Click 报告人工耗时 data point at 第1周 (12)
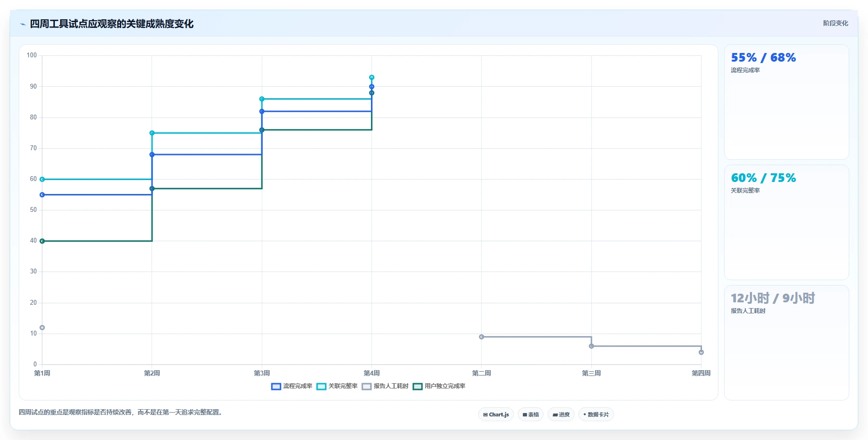868x440 pixels. click(42, 328)
